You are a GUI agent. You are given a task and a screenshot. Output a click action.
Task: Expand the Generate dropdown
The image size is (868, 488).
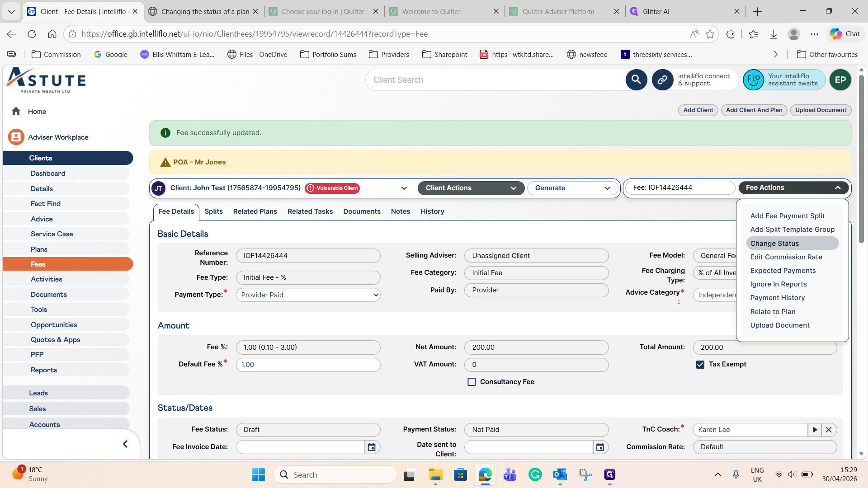tap(572, 188)
